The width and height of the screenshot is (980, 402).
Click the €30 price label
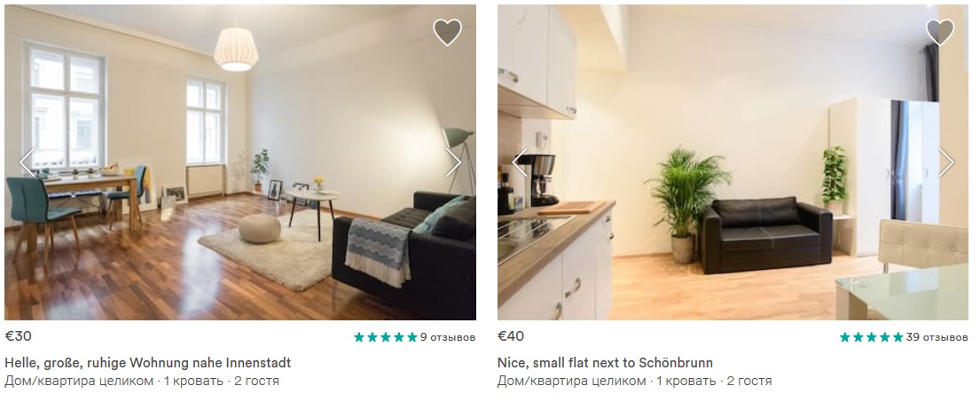coord(18,336)
